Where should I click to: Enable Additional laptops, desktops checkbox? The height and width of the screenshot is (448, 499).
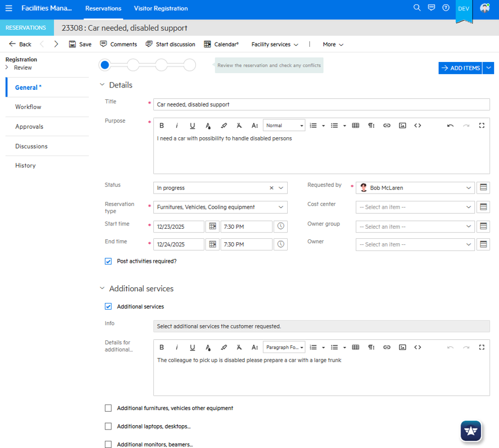[108, 426]
